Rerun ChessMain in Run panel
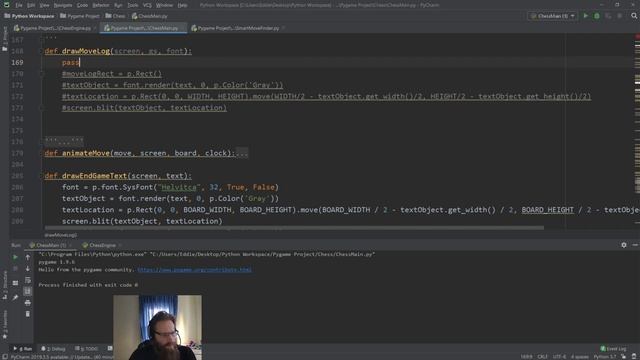640x360 pixels. 15,258
